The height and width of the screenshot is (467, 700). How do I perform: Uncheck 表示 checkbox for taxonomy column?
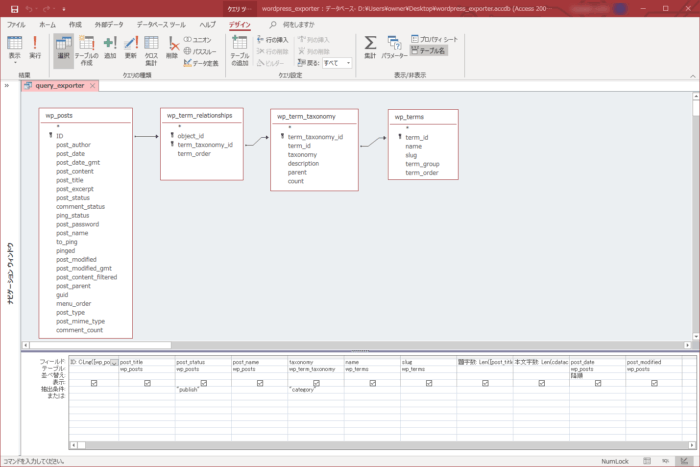316,383
